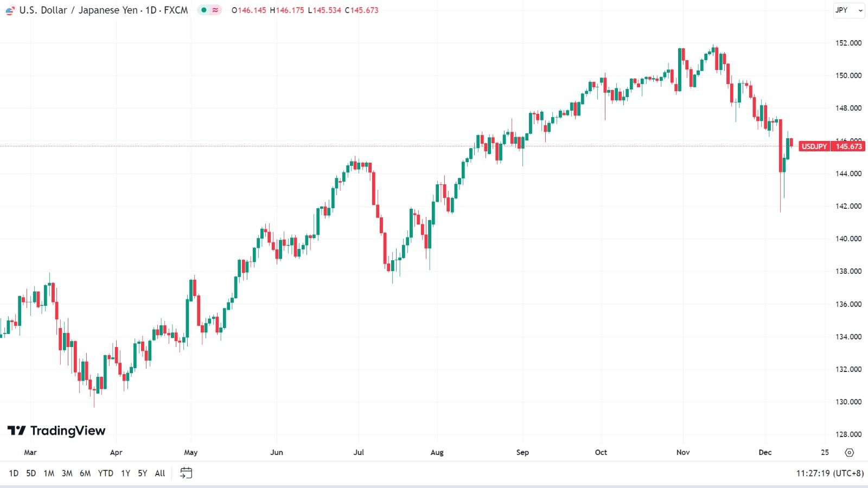Click the 140.000 price axis label
The width and height of the screenshot is (868, 488).
(848, 239)
